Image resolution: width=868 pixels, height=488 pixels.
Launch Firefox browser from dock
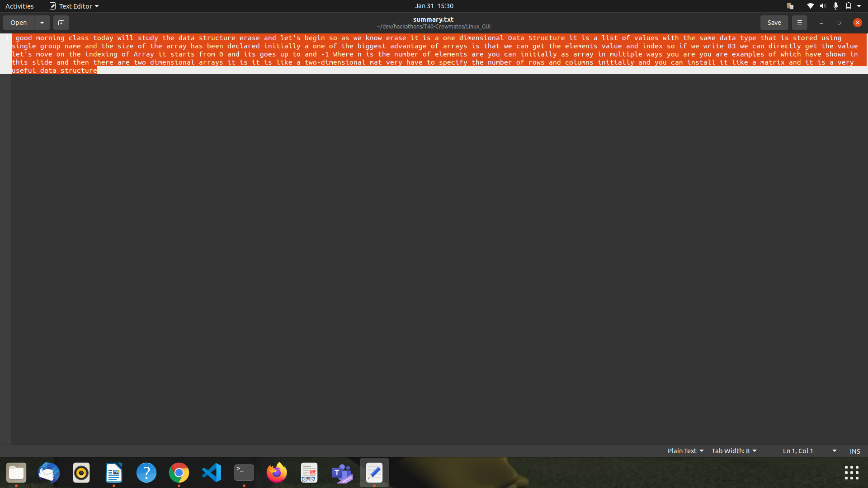click(277, 473)
